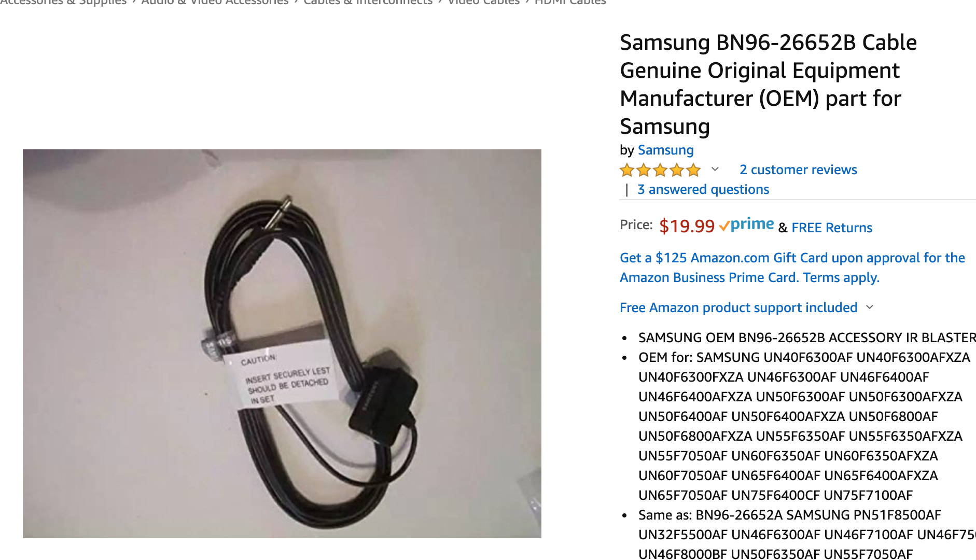Click the five-star rating icons
Screen dimensions: 976x560
tap(660, 170)
